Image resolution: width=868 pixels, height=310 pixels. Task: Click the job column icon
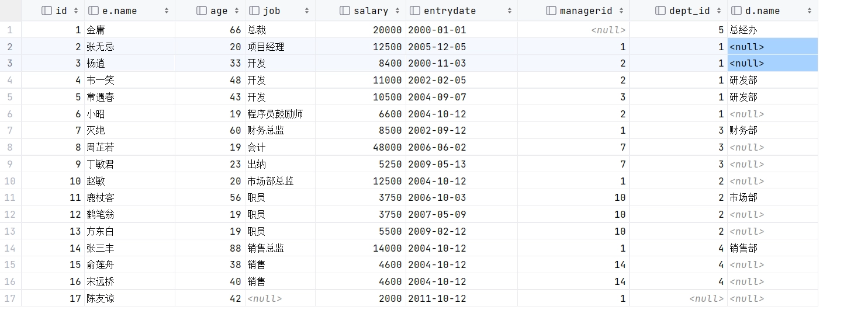[x=254, y=11]
